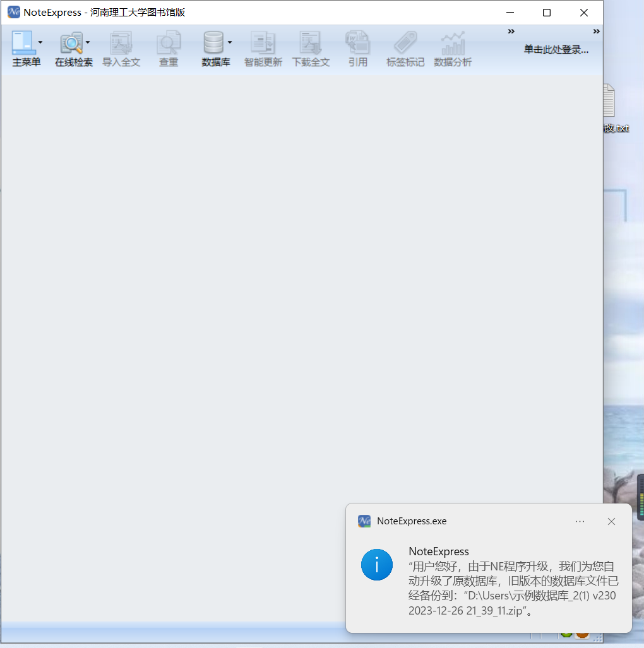Click the 数据库 database icon
Viewport: 644px width, 648px height.
(213, 43)
